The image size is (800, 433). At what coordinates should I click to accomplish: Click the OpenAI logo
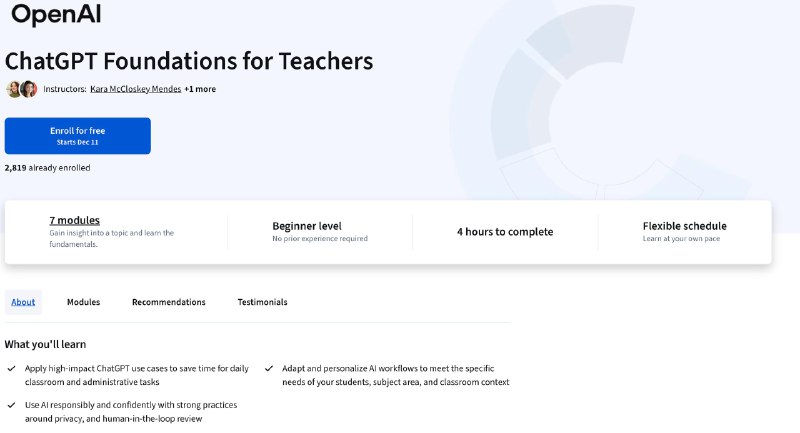click(x=56, y=14)
